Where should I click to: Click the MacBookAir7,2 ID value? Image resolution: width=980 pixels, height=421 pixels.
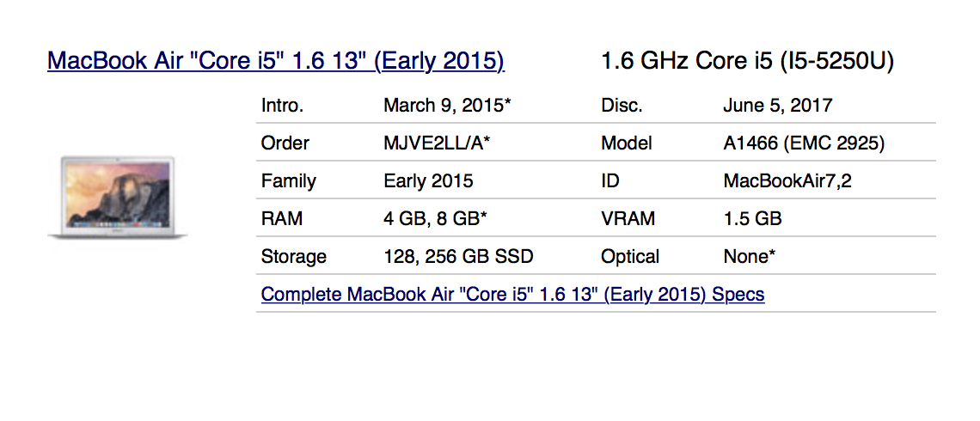(x=787, y=181)
